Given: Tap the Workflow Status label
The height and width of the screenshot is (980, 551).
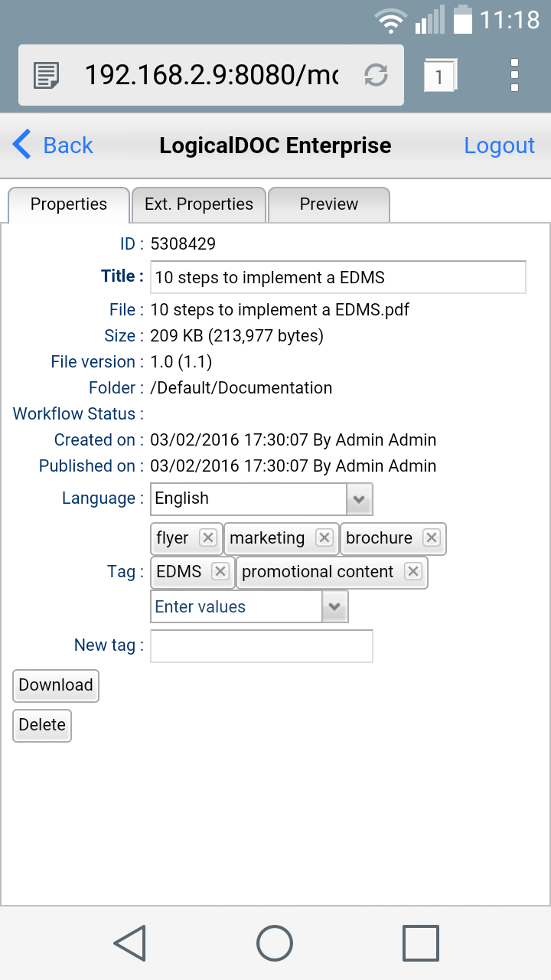Looking at the screenshot, I should coord(78,414).
